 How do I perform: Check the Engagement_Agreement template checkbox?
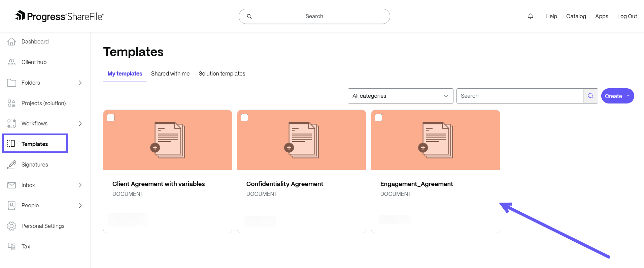pos(379,118)
